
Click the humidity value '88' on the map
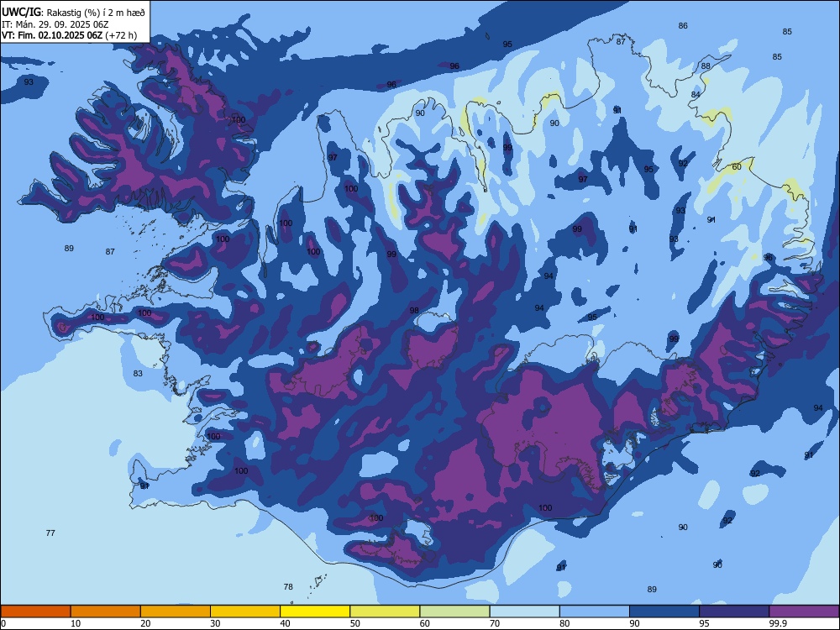[x=706, y=66]
